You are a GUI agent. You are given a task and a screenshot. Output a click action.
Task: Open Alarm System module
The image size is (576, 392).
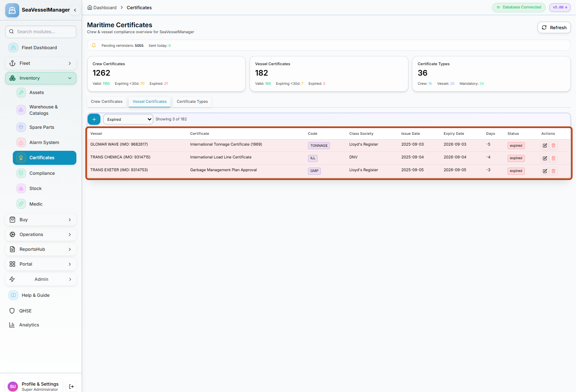click(44, 142)
